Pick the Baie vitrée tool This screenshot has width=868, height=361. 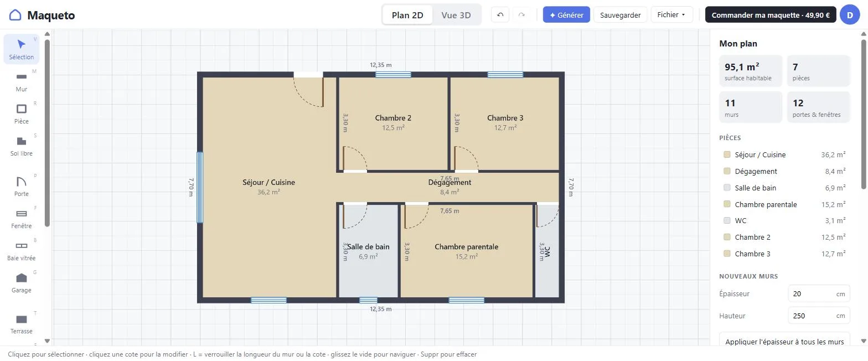pyautogui.click(x=22, y=250)
